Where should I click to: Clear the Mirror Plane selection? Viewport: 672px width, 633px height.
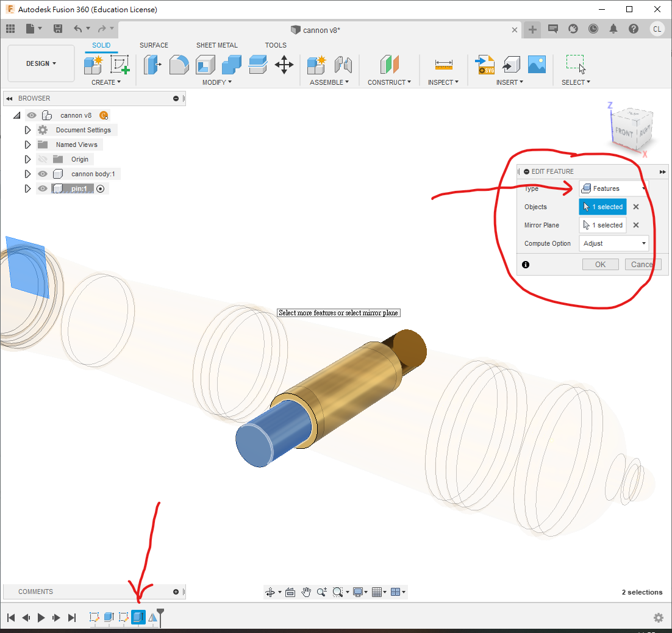point(636,225)
